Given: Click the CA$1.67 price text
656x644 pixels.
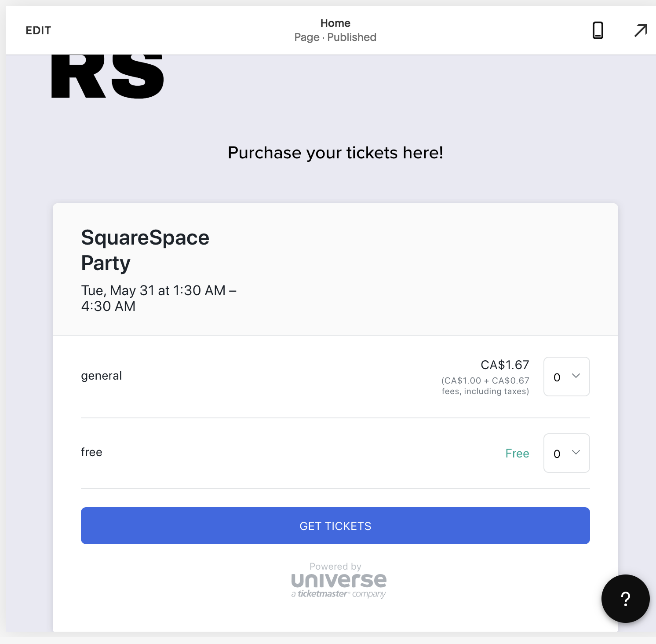Looking at the screenshot, I should (505, 365).
